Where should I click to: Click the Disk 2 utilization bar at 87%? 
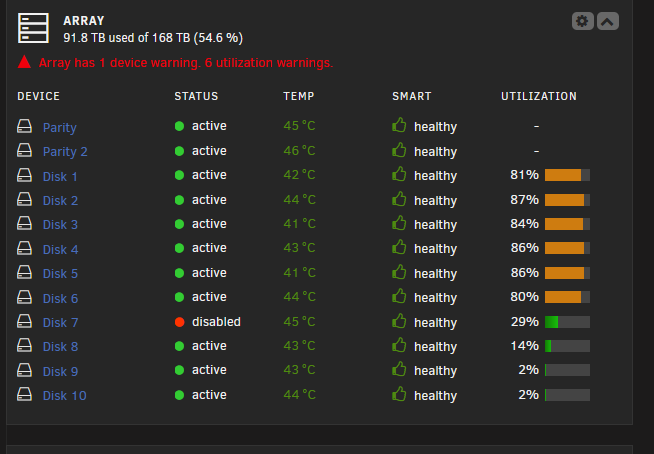(567, 200)
